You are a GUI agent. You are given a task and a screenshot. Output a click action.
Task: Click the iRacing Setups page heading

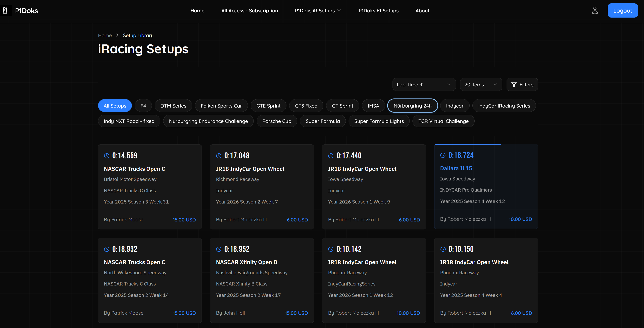[x=143, y=49]
